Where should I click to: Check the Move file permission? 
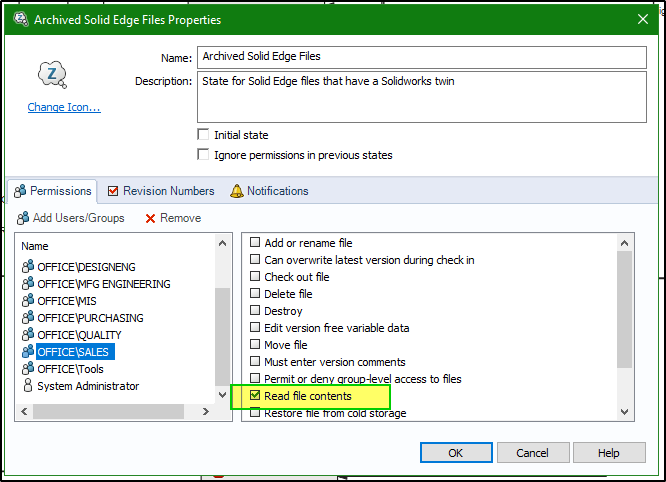255,344
